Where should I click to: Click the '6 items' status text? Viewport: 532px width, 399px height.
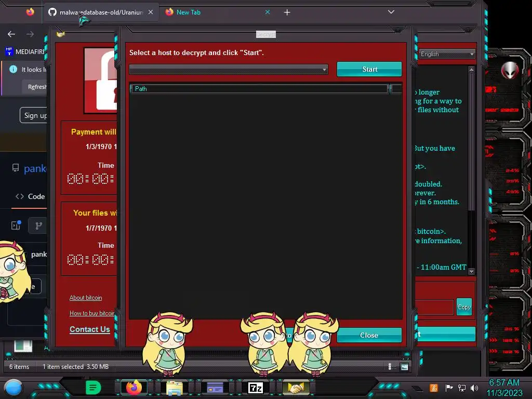tap(19, 366)
